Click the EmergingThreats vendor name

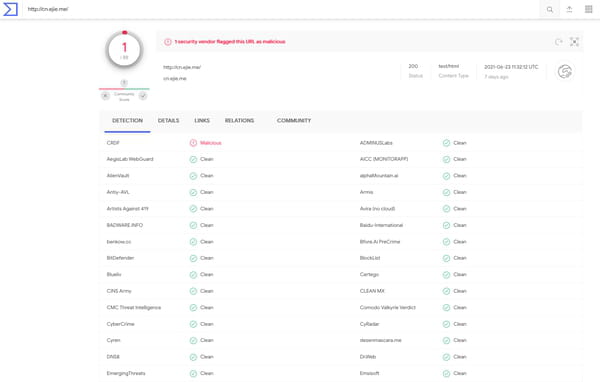(x=126, y=373)
